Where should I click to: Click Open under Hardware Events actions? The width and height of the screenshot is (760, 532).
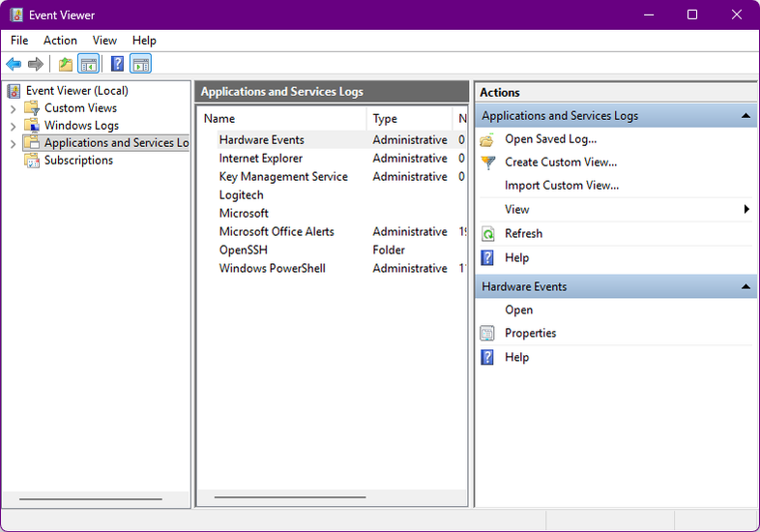(518, 310)
